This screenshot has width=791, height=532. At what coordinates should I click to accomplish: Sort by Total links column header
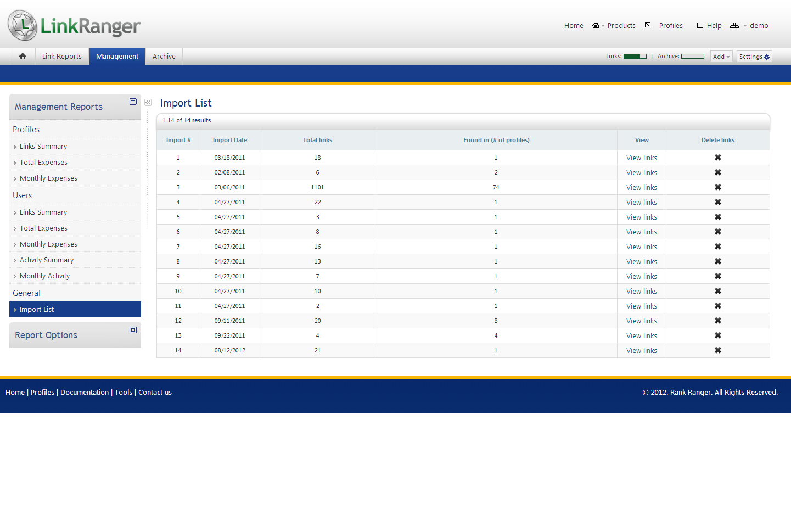317,140
